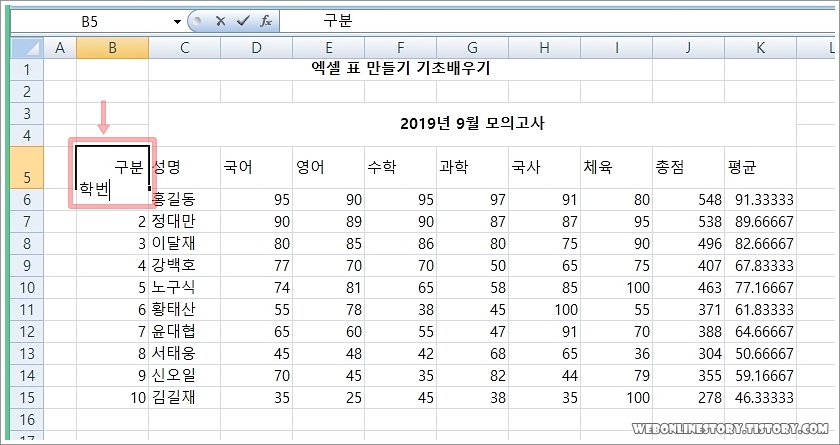Select the name cell 홍길동
This screenshot has width=840, height=445.
coord(184,199)
